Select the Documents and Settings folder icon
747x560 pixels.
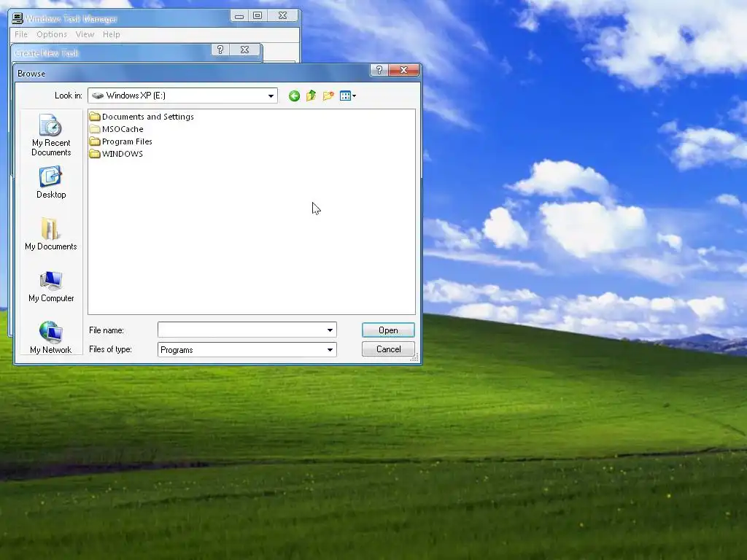pos(95,117)
